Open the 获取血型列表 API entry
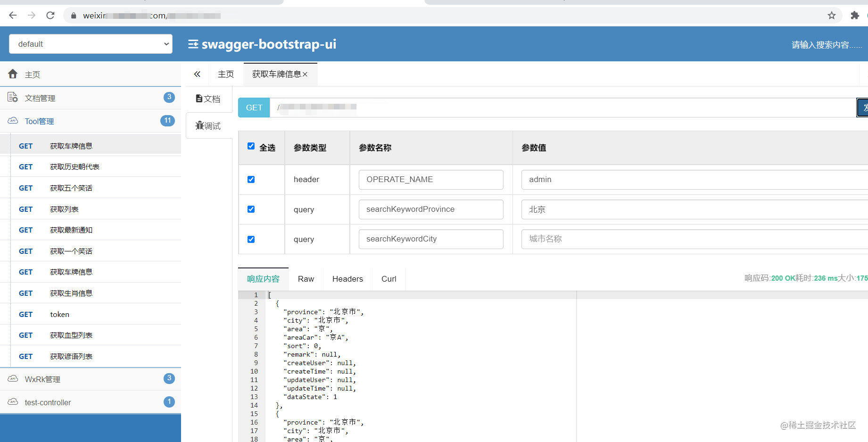 (91, 335)
